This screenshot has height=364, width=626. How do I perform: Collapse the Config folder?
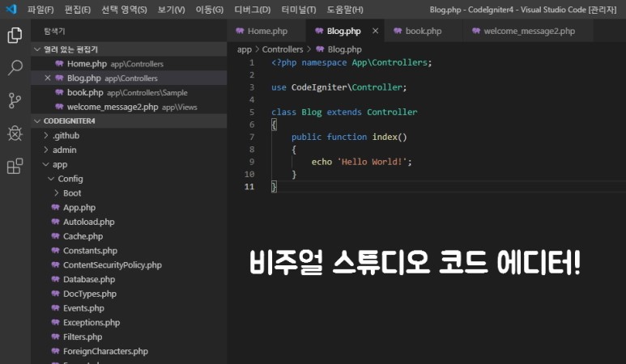(x=129, y=179)
